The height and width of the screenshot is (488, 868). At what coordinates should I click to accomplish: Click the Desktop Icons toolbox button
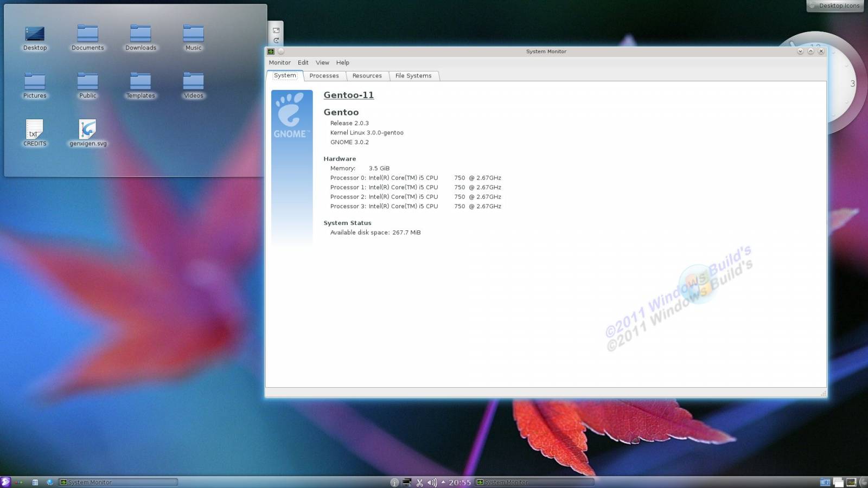coord(835,6)
